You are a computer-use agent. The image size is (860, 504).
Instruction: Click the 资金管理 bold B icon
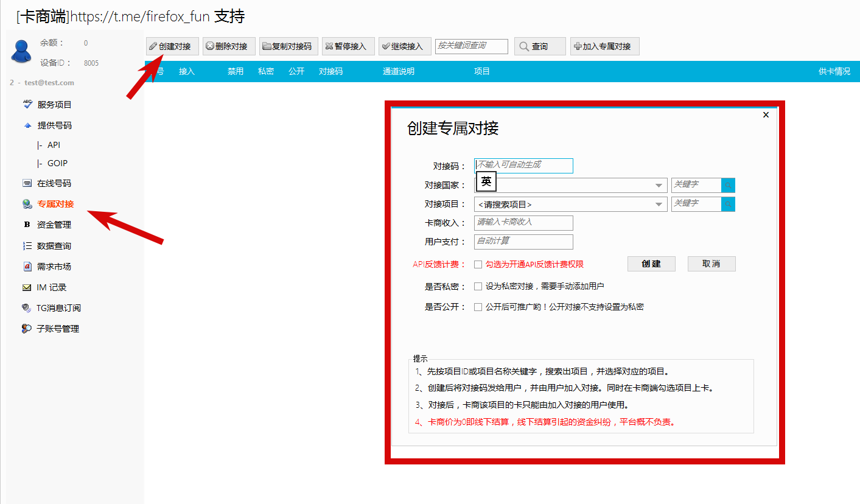coord(27,225)
